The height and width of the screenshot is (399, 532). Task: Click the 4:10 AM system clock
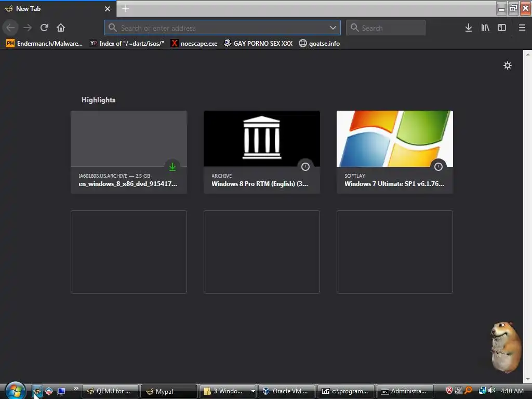(512, 391)
